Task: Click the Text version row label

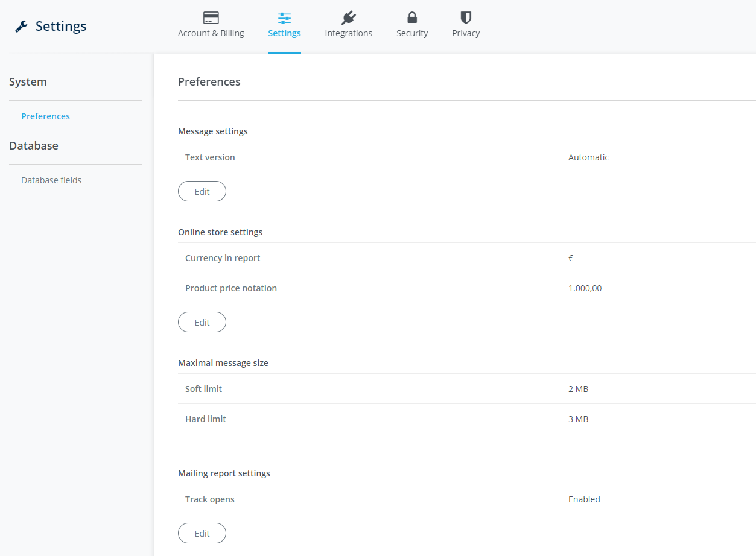Action: point(210,157)
